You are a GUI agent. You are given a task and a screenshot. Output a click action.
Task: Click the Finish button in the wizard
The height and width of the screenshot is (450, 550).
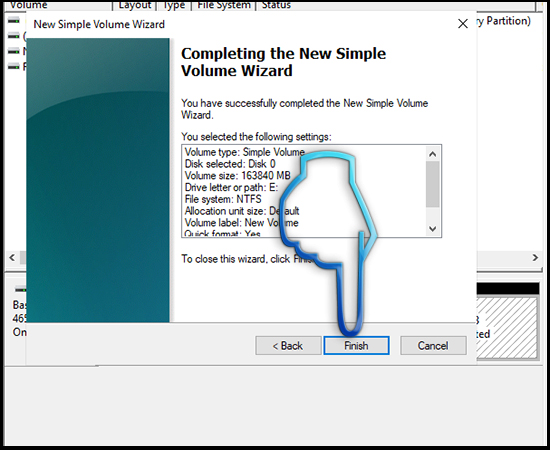tap(356, 345)
